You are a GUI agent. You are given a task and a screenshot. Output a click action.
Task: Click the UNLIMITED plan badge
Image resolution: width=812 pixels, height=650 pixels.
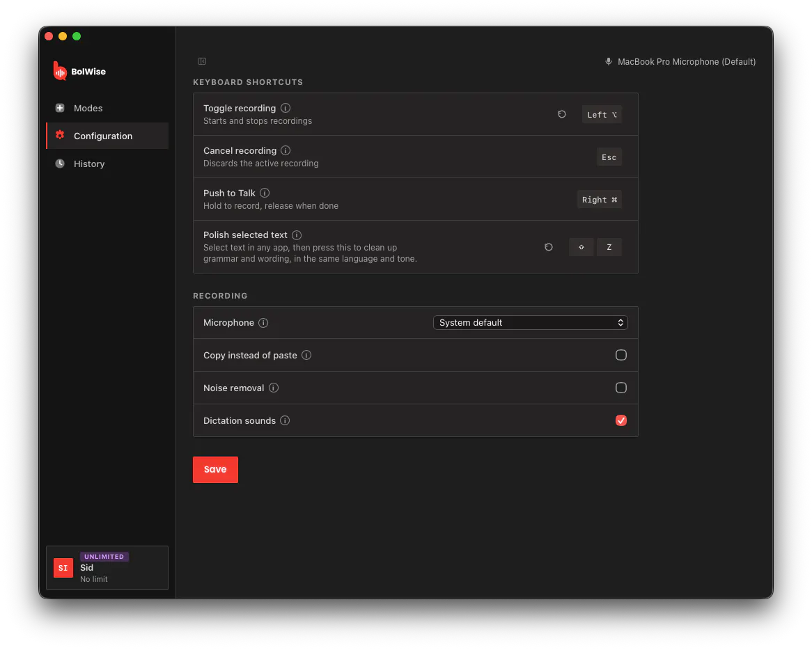coord(104,556)
